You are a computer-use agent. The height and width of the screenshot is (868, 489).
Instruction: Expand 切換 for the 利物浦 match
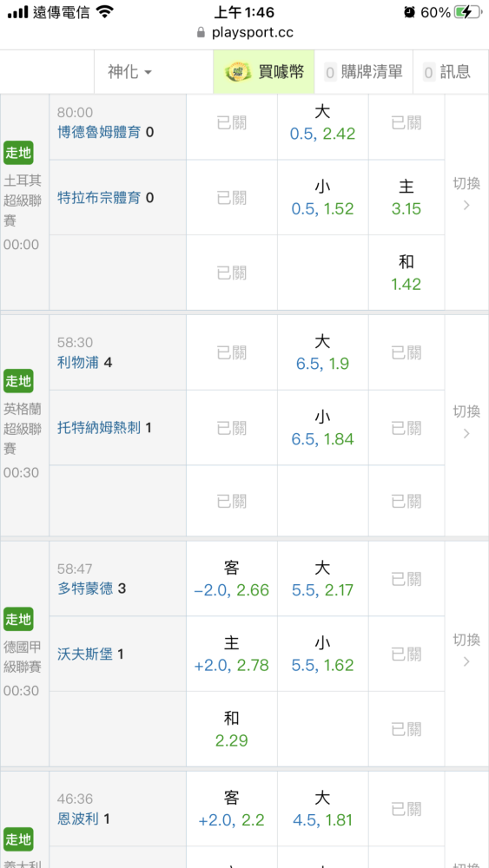tap(466, 422)
